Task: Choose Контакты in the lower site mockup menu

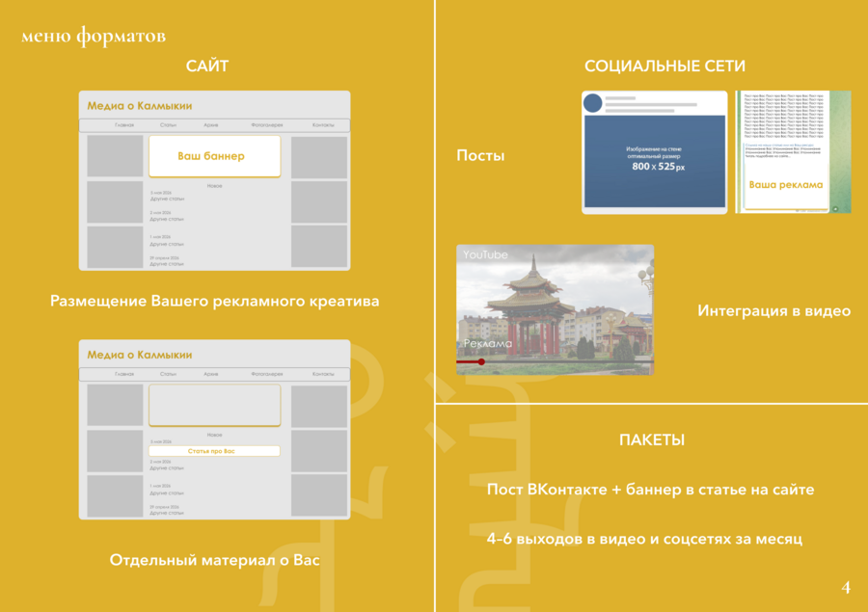Action: (x=323, y=374)
